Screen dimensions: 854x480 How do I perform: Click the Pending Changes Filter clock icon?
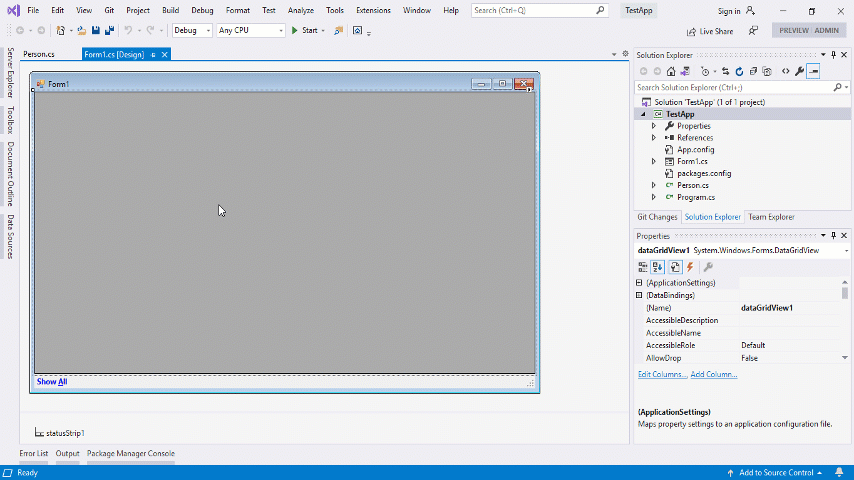tap(705, 71)
